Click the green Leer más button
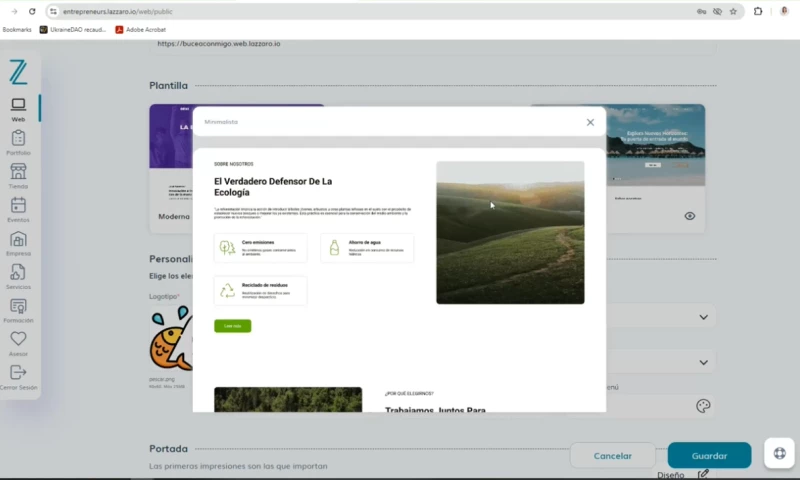This screenshot has width=800, height=480. click(x=233, y=326)
